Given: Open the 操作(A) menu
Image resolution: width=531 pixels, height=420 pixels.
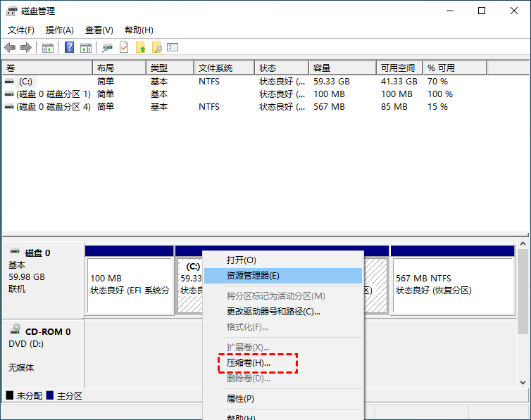Looking at the screenshot, I should [60, 30].
